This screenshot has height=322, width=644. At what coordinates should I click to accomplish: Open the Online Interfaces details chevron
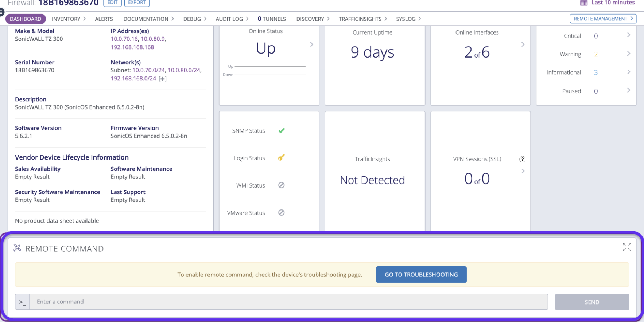[523, 44]
